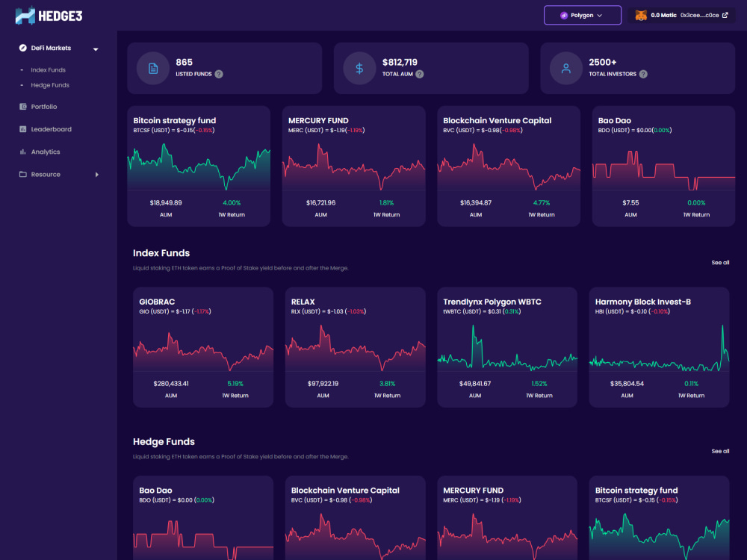Click the Total Investors help icon
The width and height of the screenshot is (747, 560).
643,74
